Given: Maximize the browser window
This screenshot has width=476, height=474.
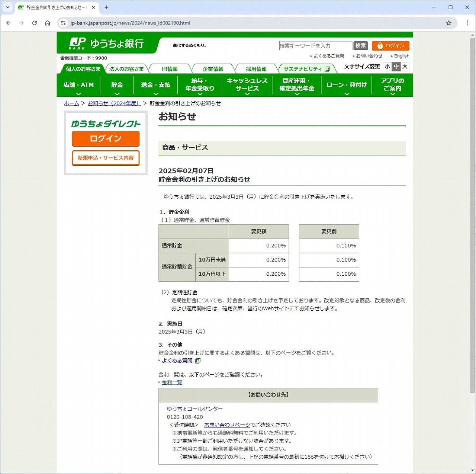Looking at the screenshot, I should tap(450, 7).
